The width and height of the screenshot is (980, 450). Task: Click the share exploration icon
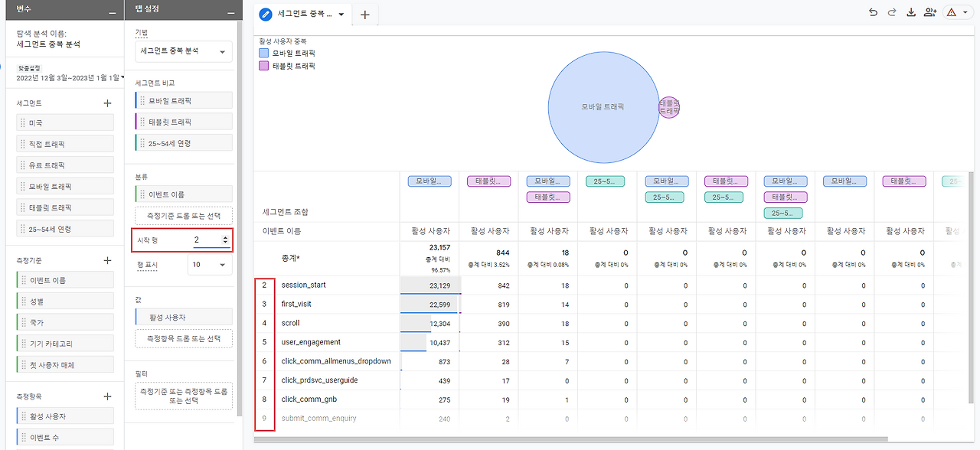pyautogui.click(x=929, y=13)
